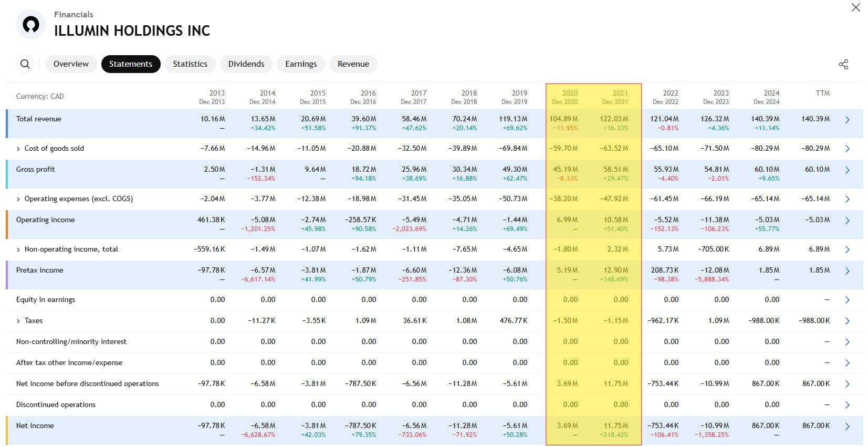This screenshot has height=447, width=868.
Task: Open Non-controlling/minority interest row arrow
Action: (847, 342)
